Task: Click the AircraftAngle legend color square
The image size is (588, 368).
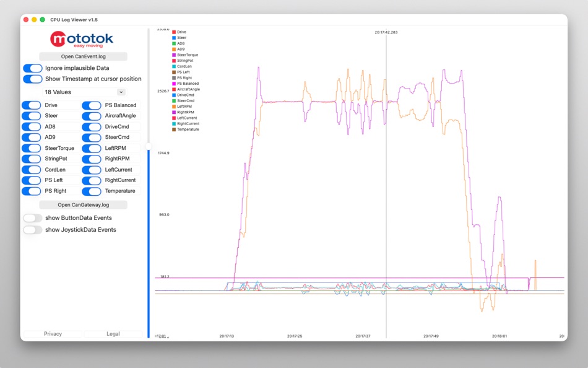Action: [175, 89]
